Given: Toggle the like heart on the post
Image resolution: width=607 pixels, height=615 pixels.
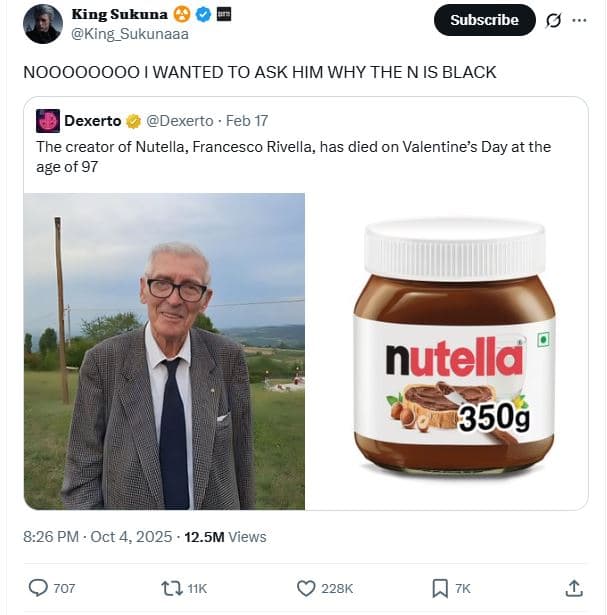Looking at the screenshot, I should [x=307, y=588].
